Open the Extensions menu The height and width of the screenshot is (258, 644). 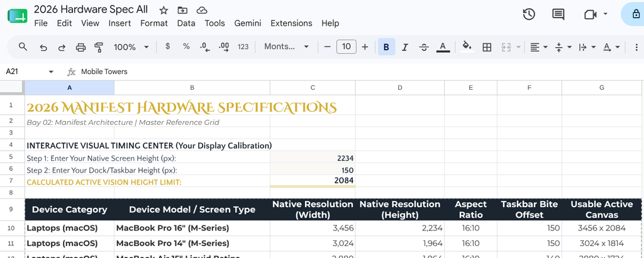point(291,23)
